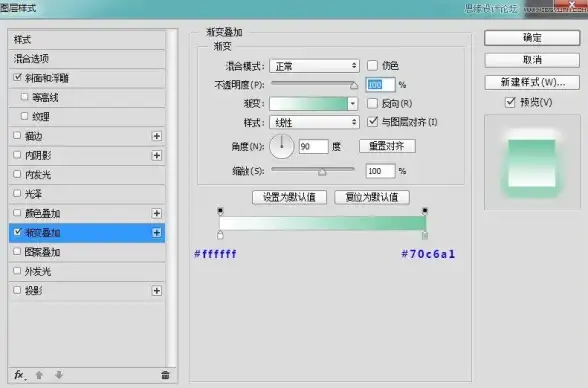Select 样式 in the left list

coord(86,39)
